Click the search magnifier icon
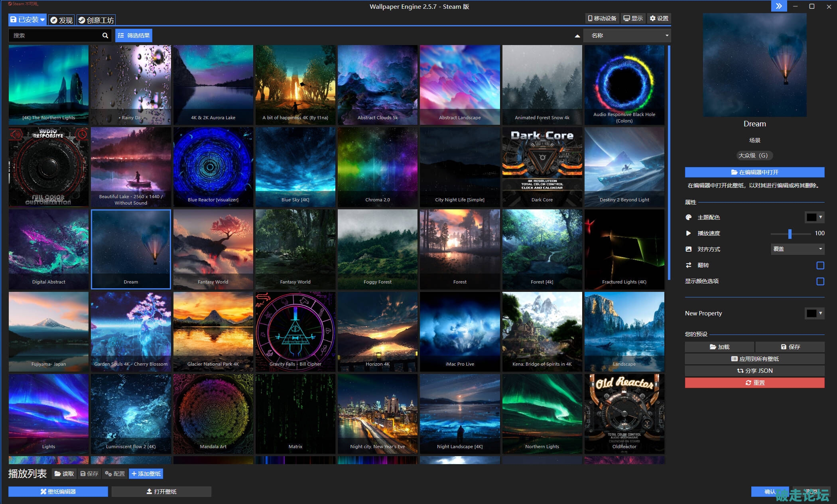837x504 pixels. click(105, 35)
